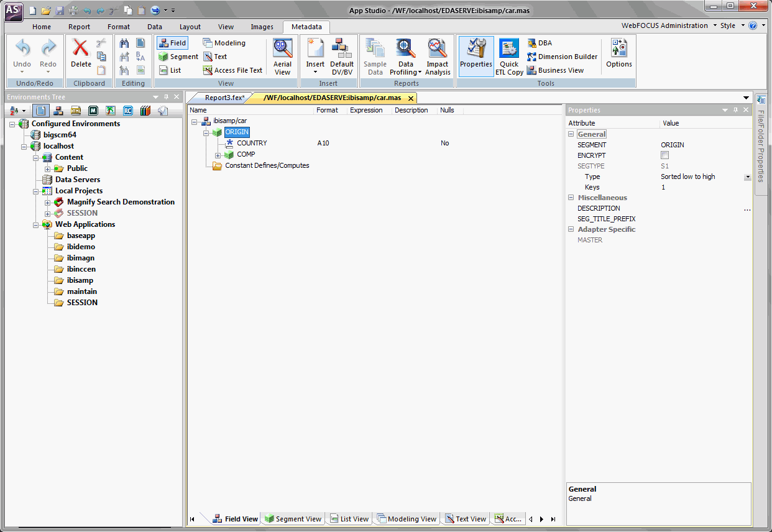Switch to the Home ribbon tab
The width and height of the screenshot is (772, 532).
42,27
